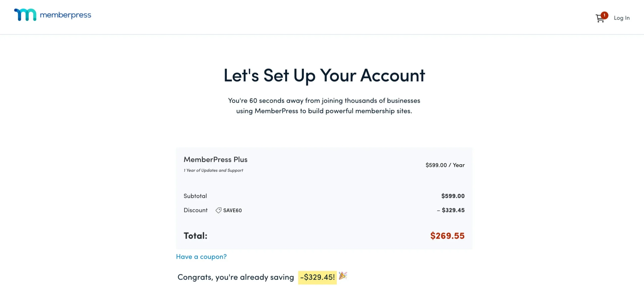Select the memberpress wordmark in the header
Screen dimensions: 644x286
coord(66,15)
